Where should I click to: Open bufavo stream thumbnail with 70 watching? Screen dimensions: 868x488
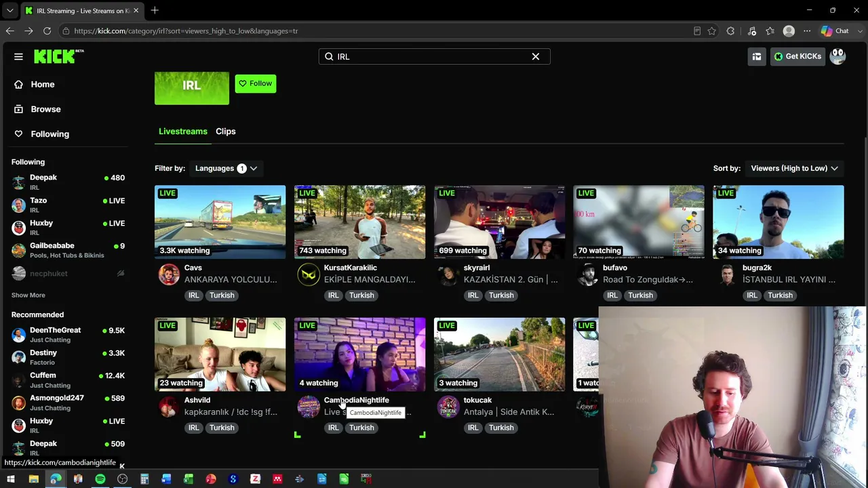click(639, 222)
